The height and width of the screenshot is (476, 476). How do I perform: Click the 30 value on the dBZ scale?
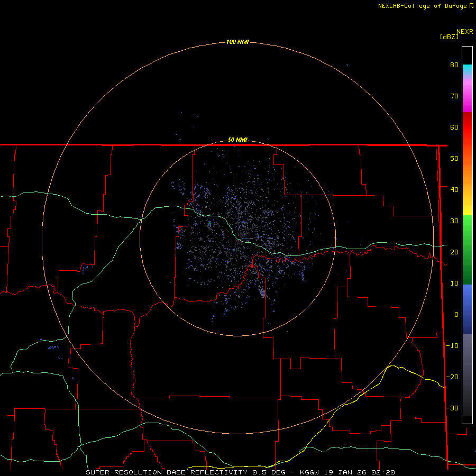tap(454, 221)
